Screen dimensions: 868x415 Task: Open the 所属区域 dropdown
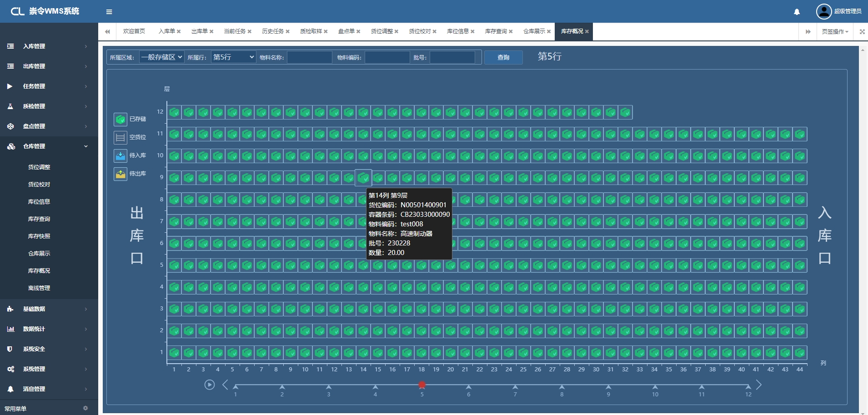pos(161,57)
